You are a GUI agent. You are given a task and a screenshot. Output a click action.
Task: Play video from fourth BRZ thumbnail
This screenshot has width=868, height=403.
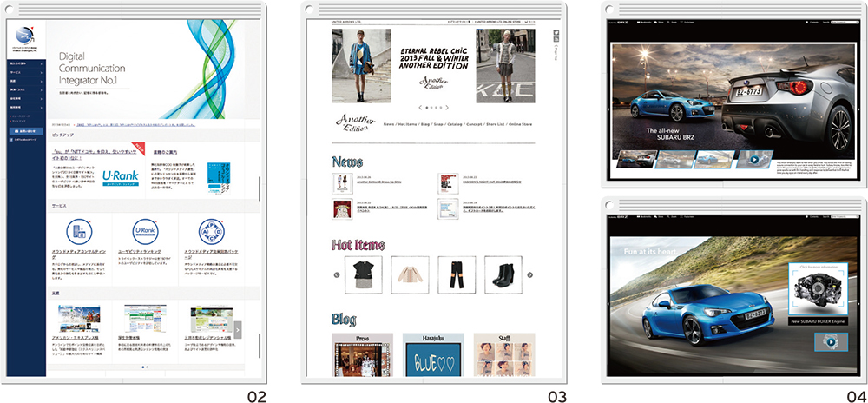click(x=755, y=160)
